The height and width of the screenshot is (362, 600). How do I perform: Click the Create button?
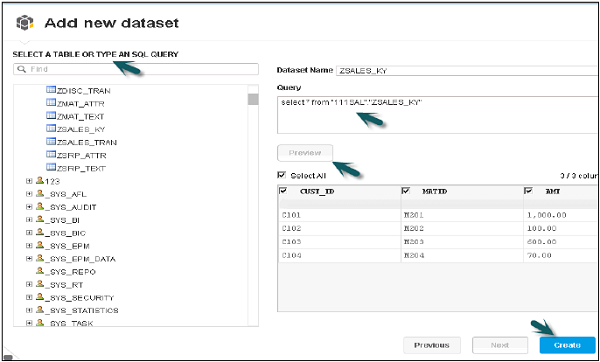(567, 345)
